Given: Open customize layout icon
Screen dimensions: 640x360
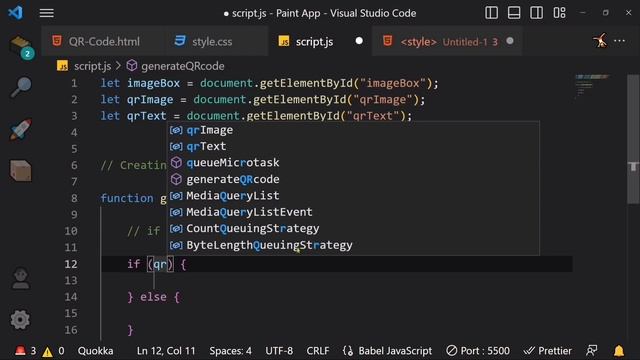Looking at the screenshot, I should point(559,13).
